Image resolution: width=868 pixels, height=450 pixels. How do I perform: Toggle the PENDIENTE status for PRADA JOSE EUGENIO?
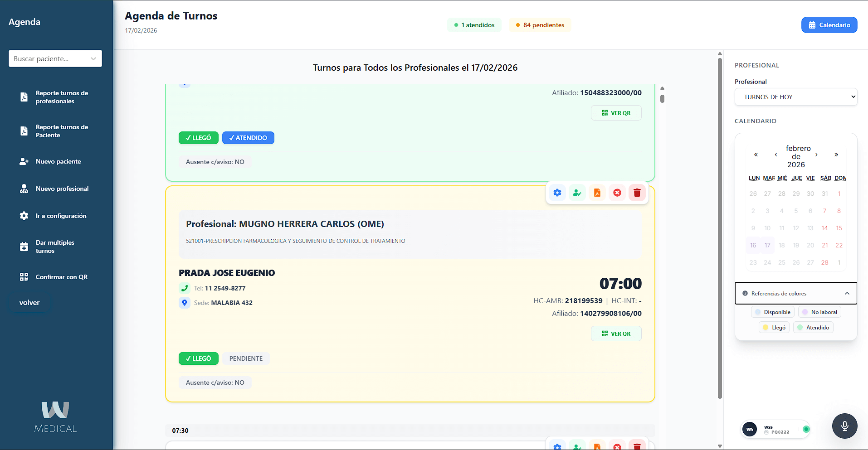[x=246, y=358]
